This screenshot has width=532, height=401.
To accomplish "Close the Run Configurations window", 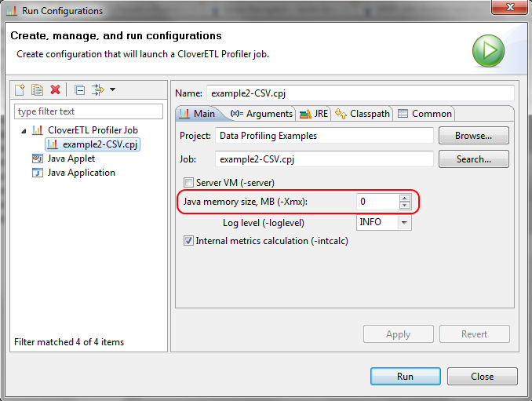I will pos(510,7).
